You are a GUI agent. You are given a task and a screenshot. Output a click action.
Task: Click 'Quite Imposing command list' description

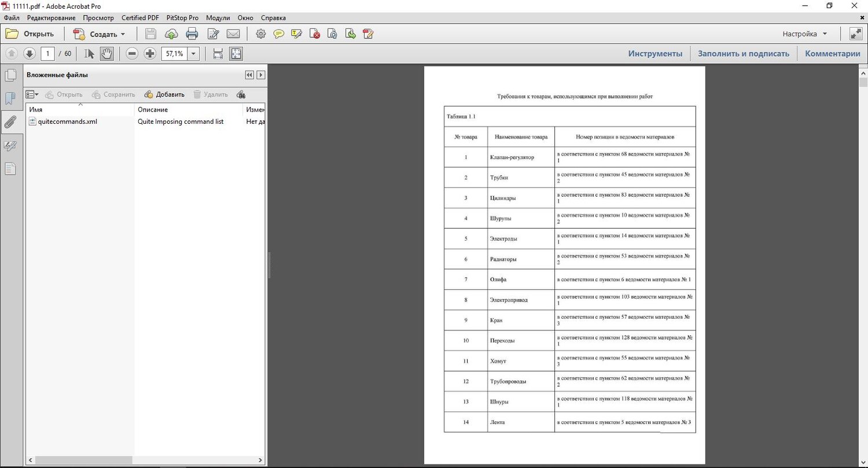181,121
